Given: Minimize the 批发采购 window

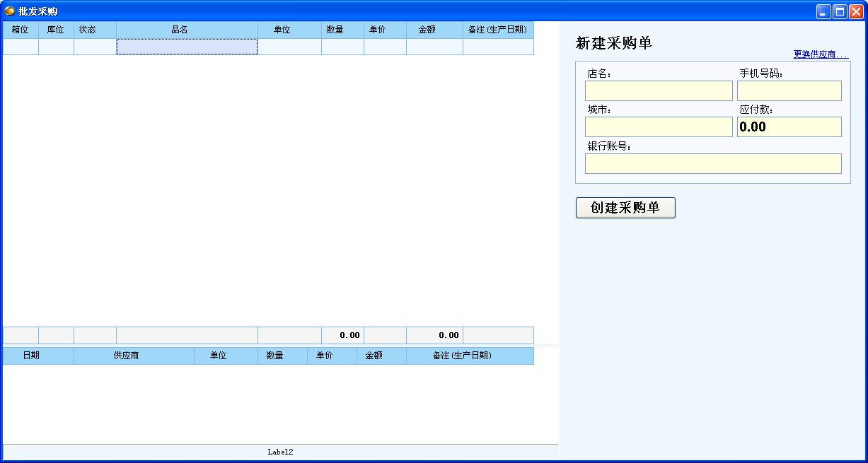Looking at the screenshot, I should 823,11.
